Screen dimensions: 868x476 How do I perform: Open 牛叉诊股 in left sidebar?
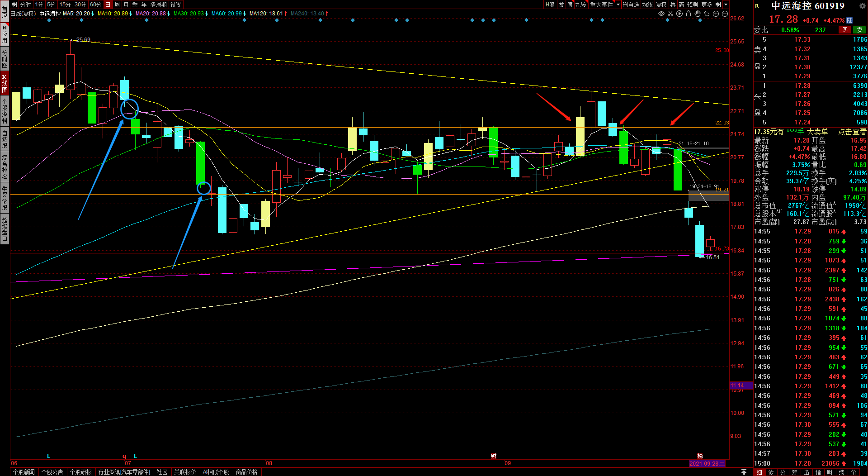[5, 198]
